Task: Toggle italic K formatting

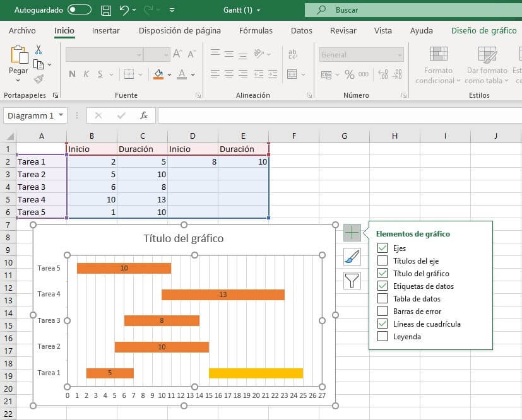Action: click(86, 74)
